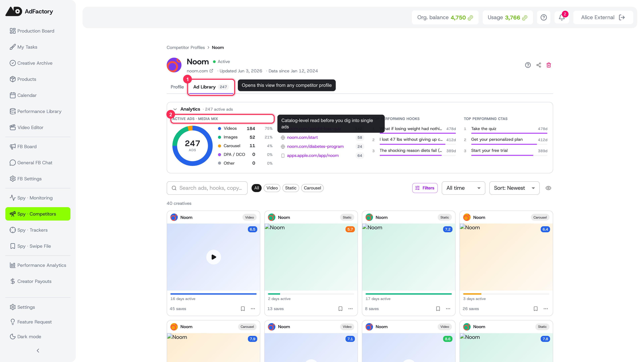This screenshot has height=362, width=644.
Task: Click the green Images legend dot
Action: coord(219,137)
